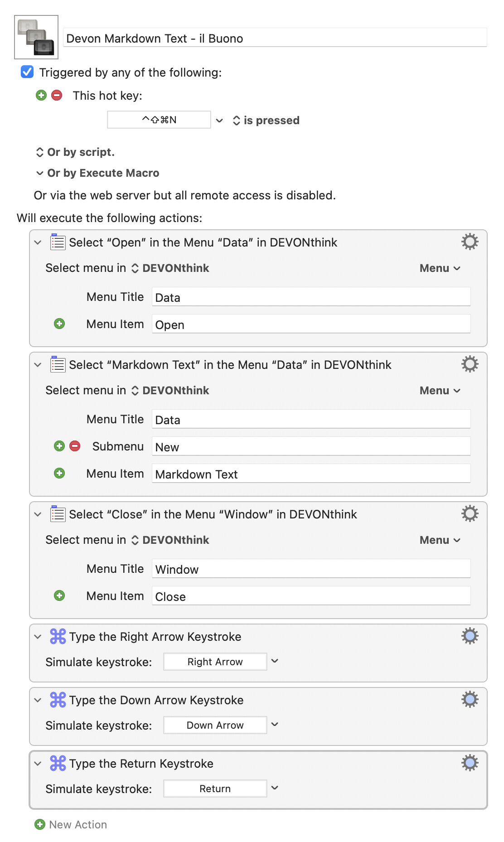Click the macro icon image well
The width and height of the screenshot is (504, 842).
click(36, 37)
